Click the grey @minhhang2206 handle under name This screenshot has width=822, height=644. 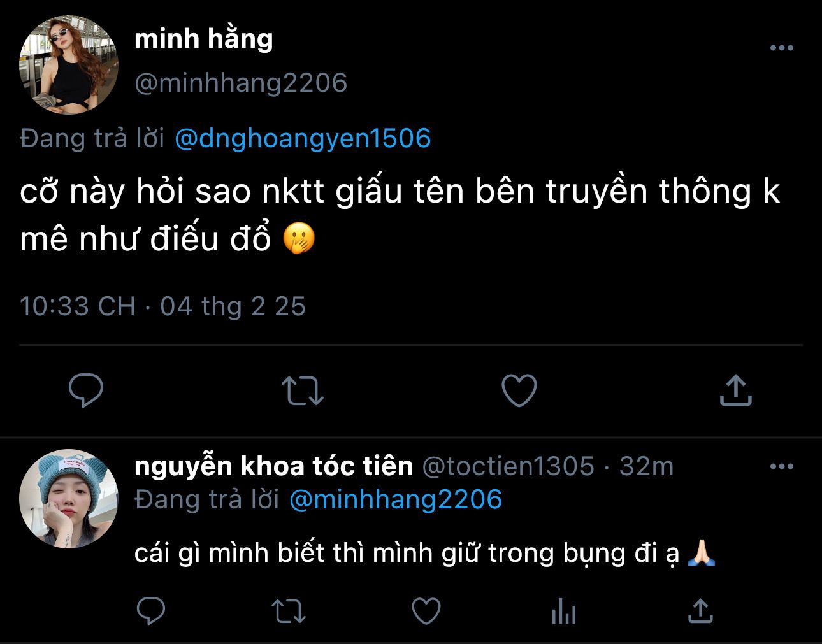click(x=241, y=83)
